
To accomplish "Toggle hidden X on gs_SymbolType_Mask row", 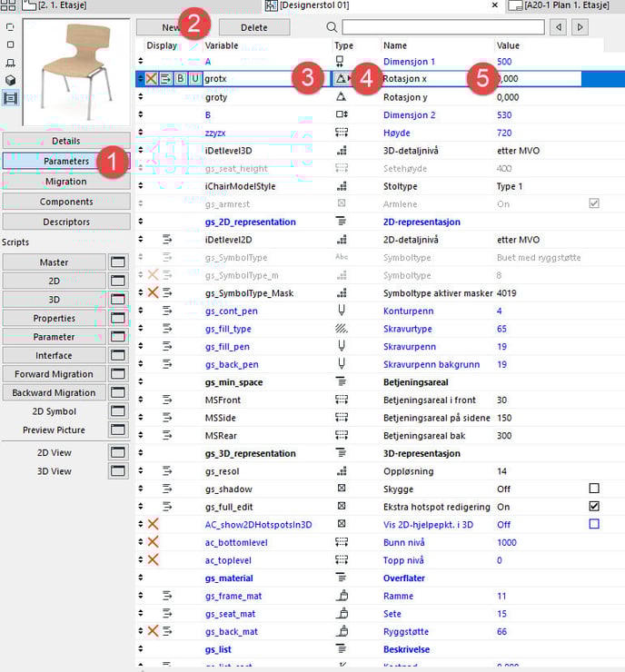I will pos(153,292).
